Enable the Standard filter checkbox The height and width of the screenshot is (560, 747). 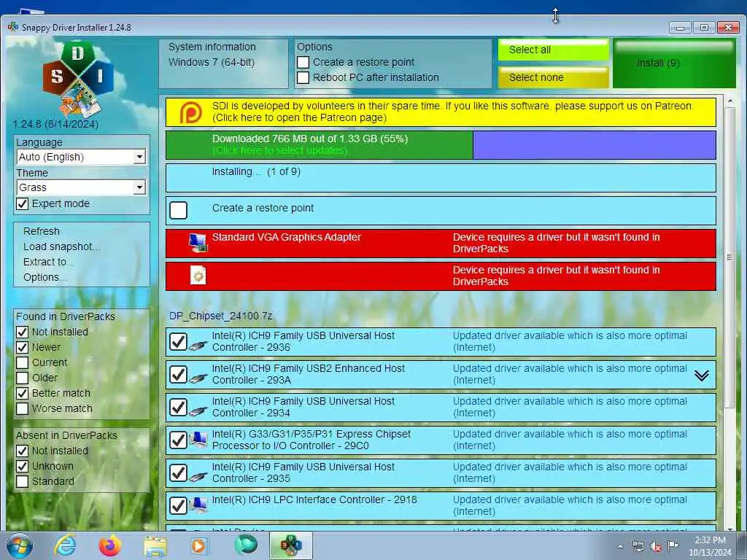coord(23,481)
